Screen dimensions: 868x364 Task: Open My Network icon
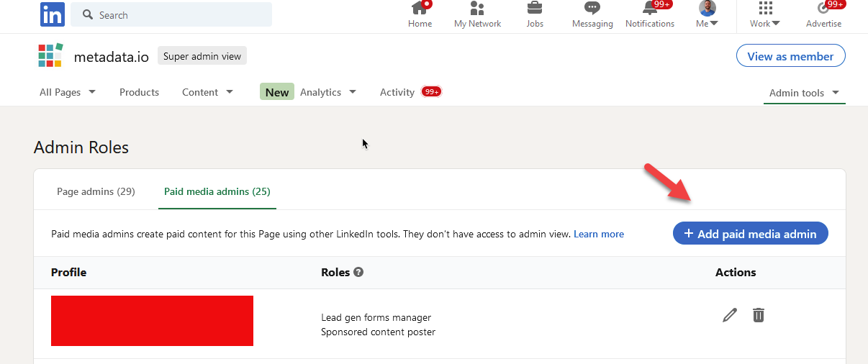click(x=477, y=9)
